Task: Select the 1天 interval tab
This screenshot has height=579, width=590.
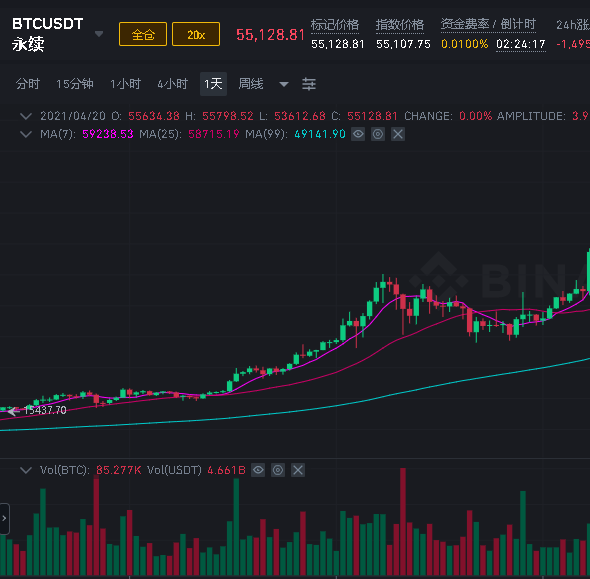Action: click(213, 84)
